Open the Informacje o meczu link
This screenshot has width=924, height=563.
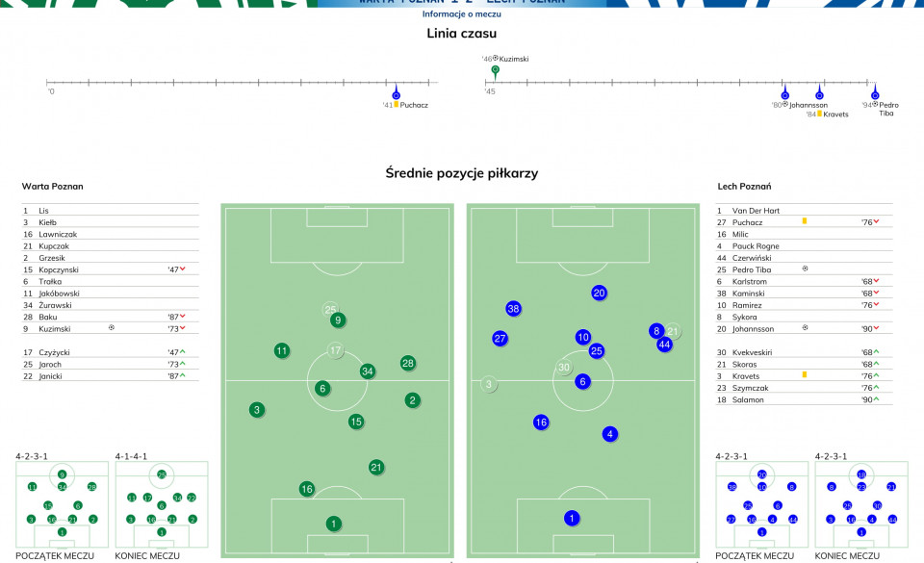(461, 14)
